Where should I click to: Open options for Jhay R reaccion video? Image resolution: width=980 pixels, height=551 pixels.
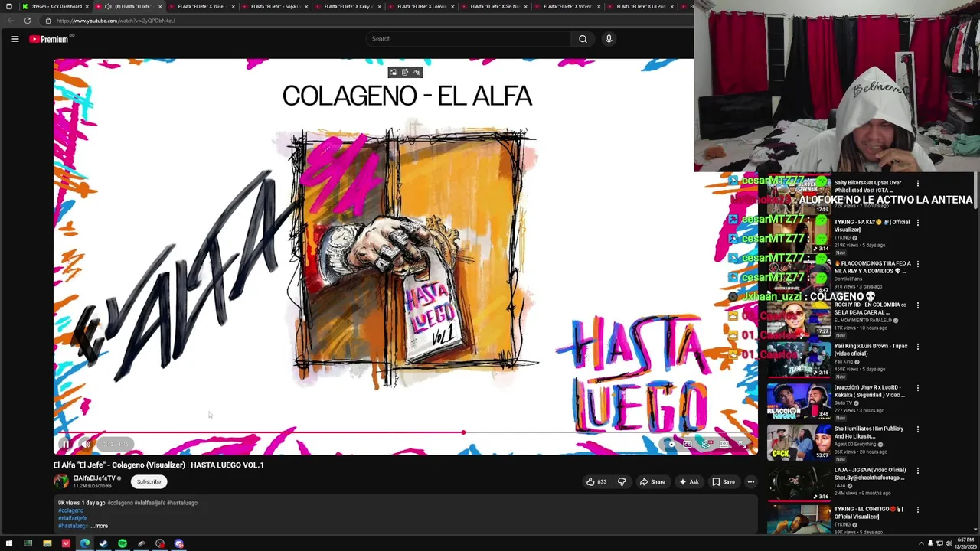pyautogui.click(x=917, y=388)
